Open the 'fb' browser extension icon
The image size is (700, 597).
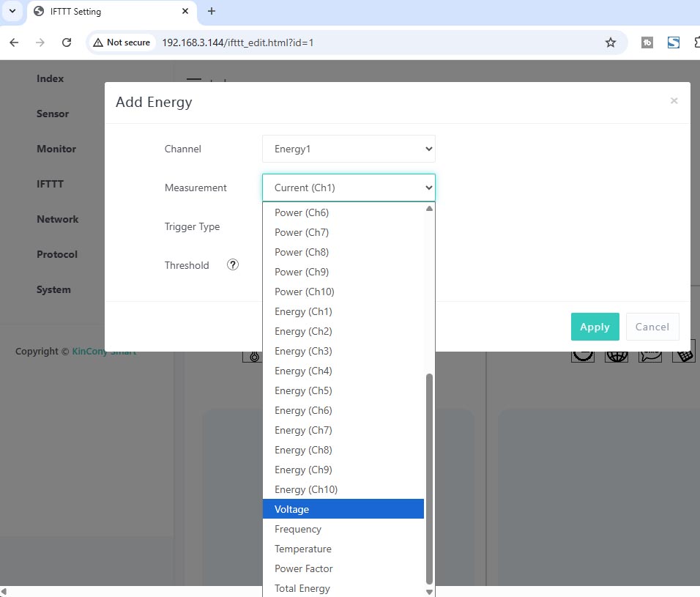pos(647,42)
